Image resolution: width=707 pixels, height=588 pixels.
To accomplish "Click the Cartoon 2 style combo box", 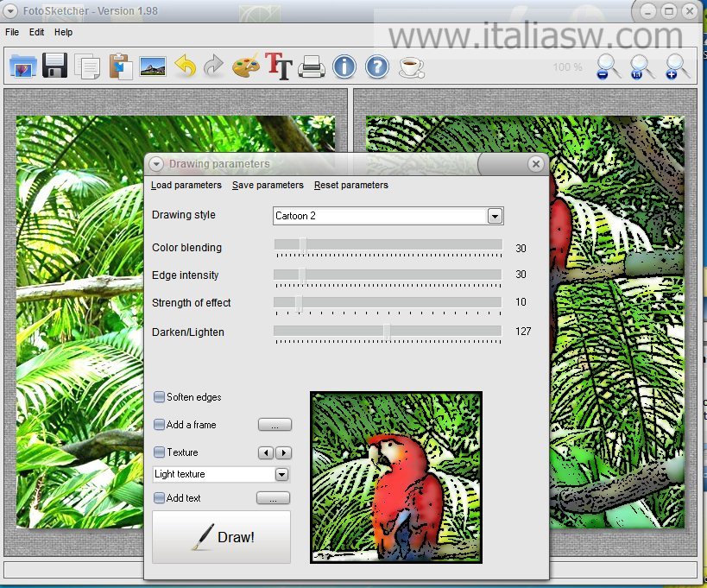I will pos(388,216).
